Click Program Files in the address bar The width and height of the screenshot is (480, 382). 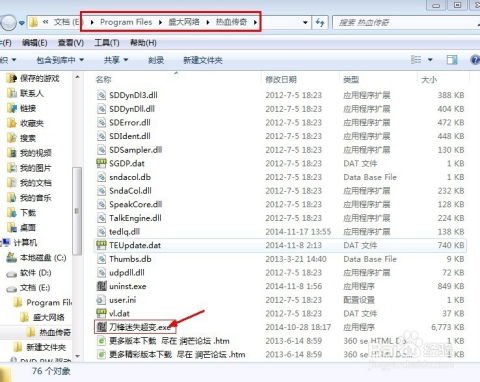[x=126, y=22]
